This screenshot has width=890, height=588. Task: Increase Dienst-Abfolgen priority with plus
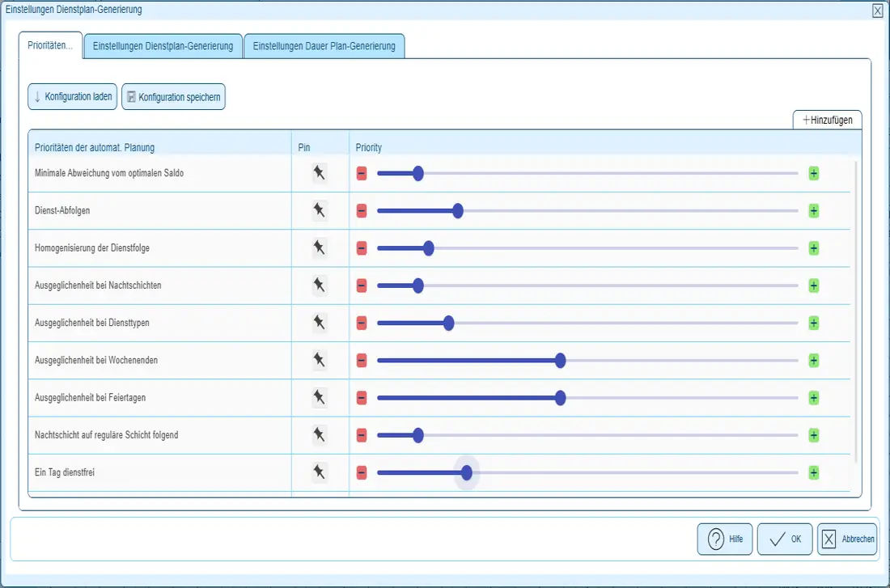[813, 211]
